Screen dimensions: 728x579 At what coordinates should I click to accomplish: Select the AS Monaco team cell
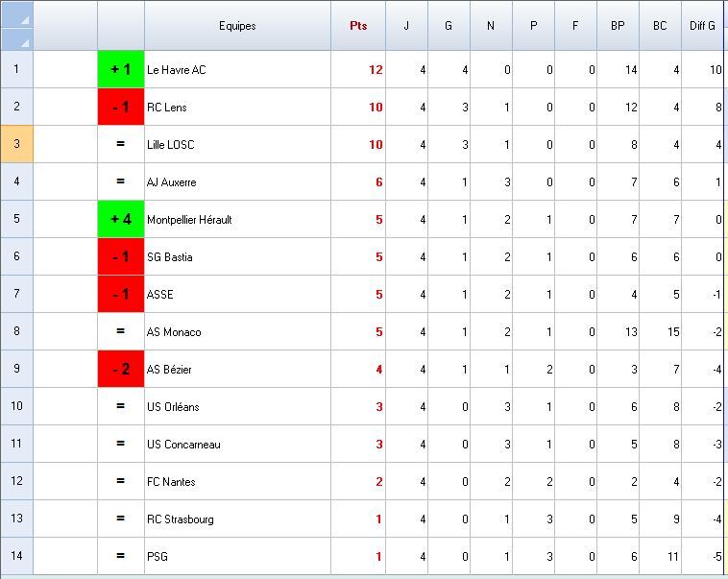pyautogui.click(x=237, y=331)
